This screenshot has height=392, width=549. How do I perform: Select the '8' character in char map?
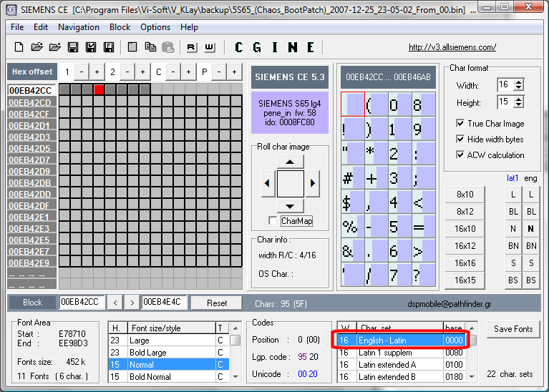pyautogui.click(x=424, y=104)
